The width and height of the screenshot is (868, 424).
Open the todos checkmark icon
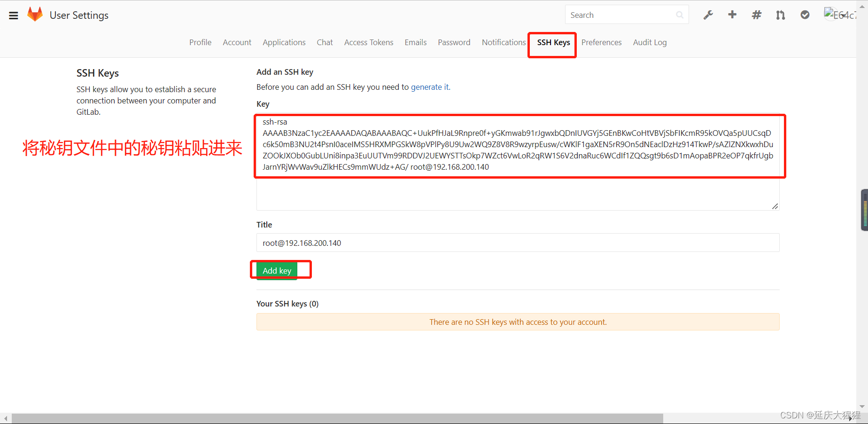(x=805, y=15)
